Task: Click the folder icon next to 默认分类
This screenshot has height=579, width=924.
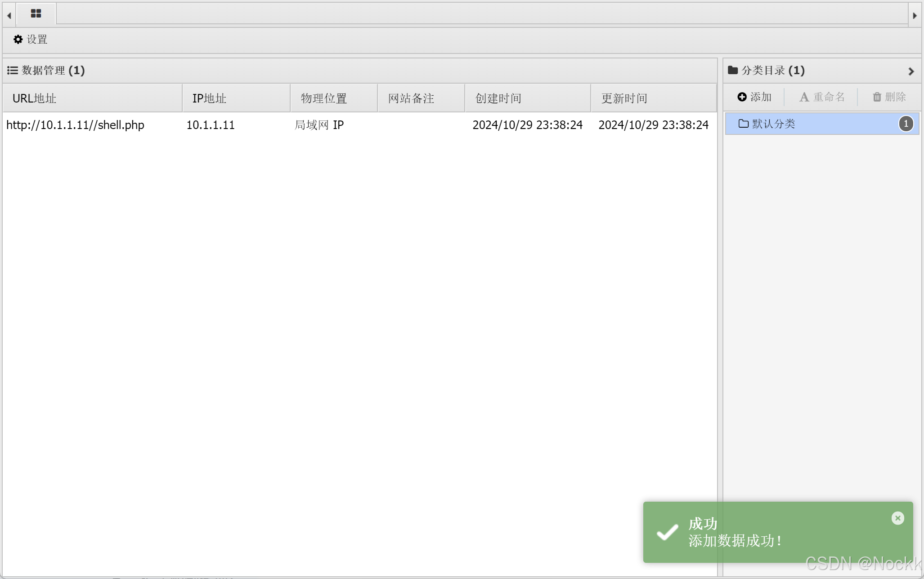Action: click(x=744, y=124)
